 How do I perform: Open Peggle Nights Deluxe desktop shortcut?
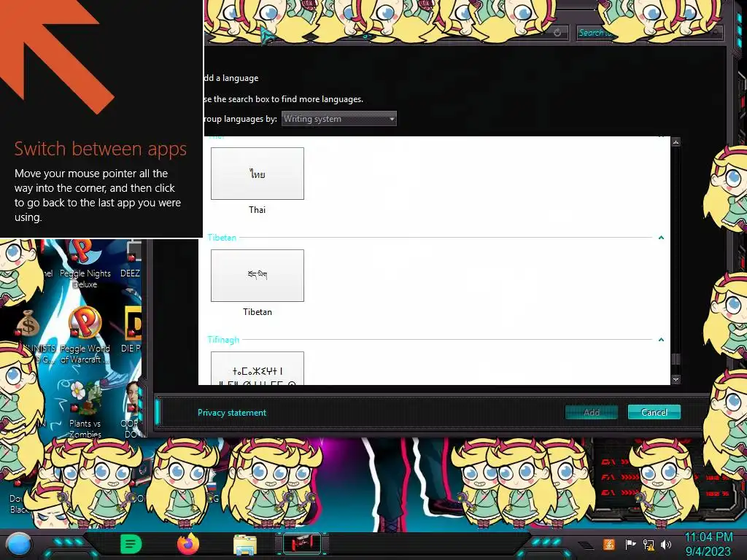tap(85, 264)
